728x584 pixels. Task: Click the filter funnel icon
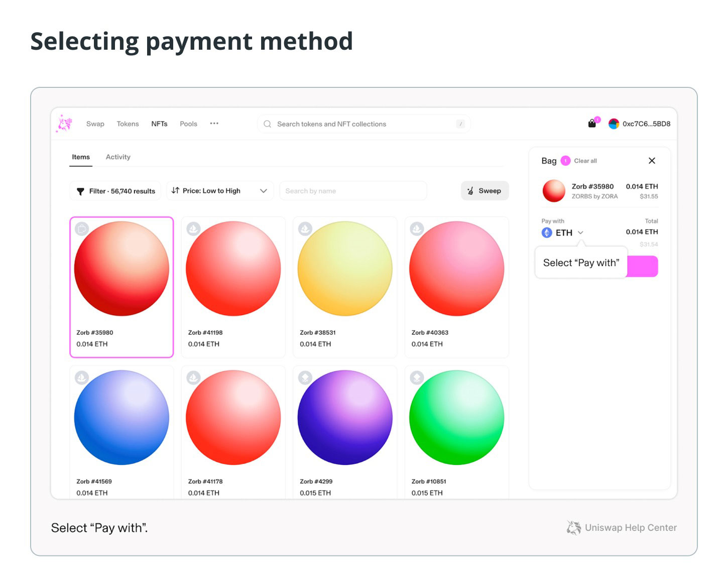(x=80, y=191)
